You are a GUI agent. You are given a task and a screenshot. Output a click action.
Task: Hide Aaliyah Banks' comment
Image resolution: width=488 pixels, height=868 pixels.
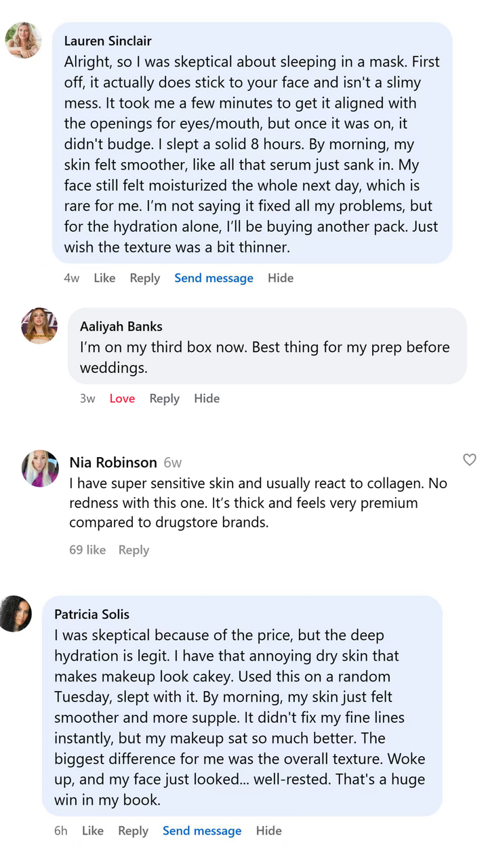207,399
